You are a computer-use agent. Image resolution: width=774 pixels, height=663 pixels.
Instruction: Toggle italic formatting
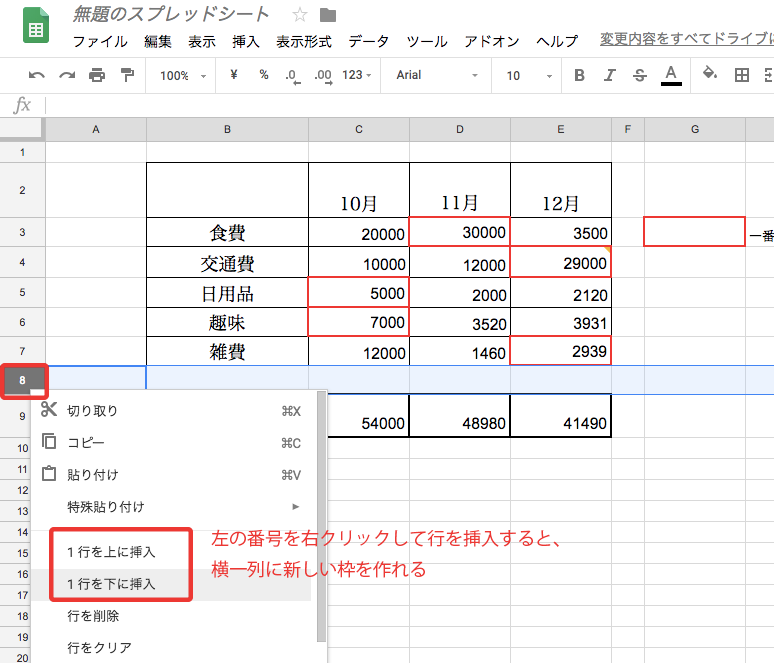coord(610,75)
